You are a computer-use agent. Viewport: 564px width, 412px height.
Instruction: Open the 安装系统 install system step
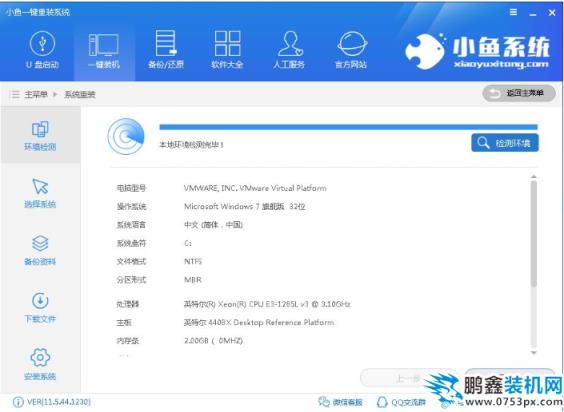40,365
